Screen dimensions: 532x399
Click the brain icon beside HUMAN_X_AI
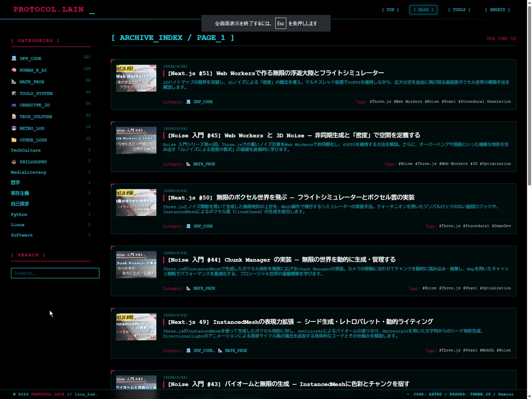[14, 70]
